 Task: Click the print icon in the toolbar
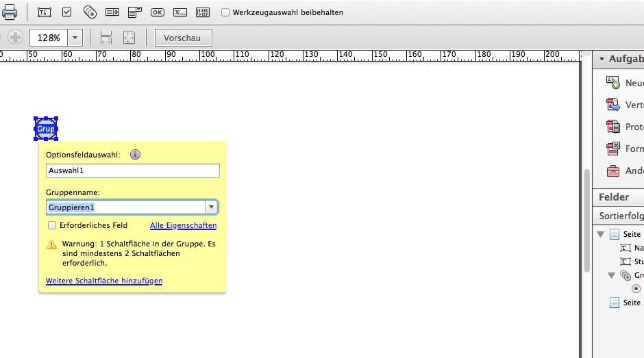tap(10, 12)
